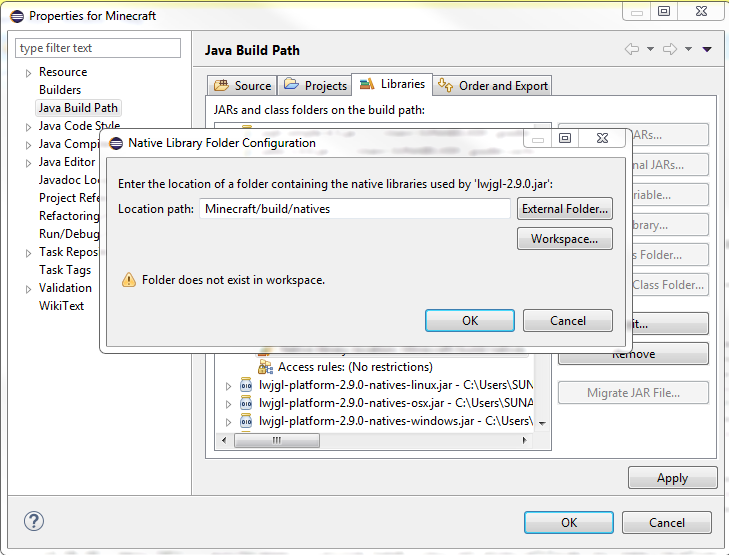Viewport: 729px width, 555px height.
Task: Select lwjgl-platform-2.9.0-natives-linux.jar text
Action: click(x=355, y=385)
